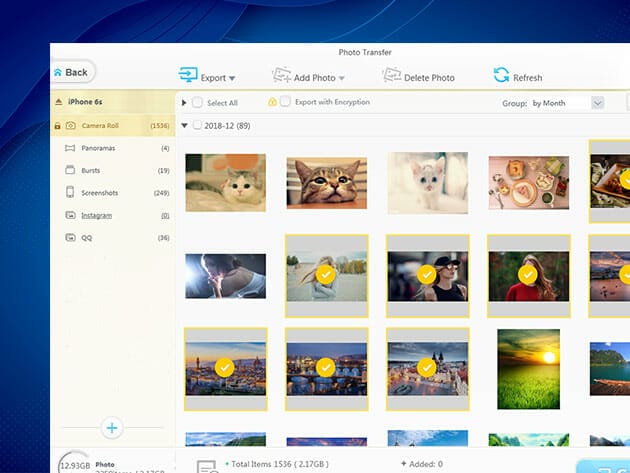Open the Add Photo dropdown arrow

point(341,78)
